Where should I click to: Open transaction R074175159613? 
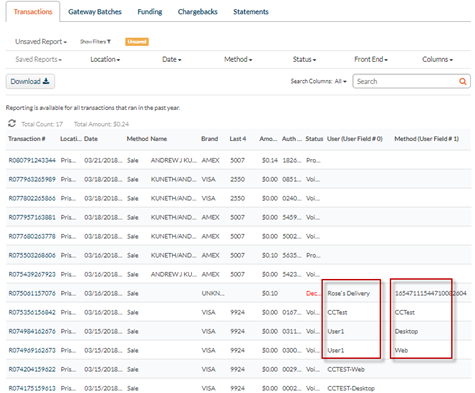pos(32,388)
